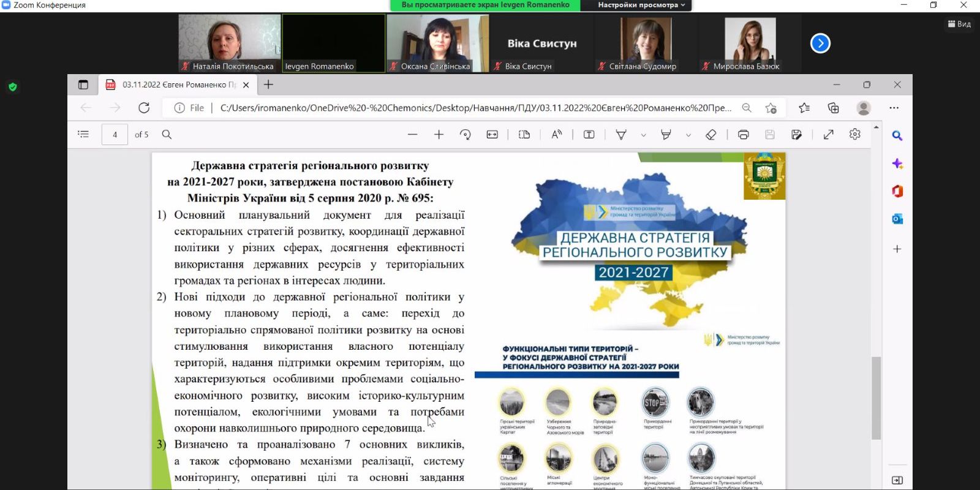Click the Zoom out minus icon
The height and width of the screenshot is (490, 980).
pyautogui.click(x=412, y=135)
